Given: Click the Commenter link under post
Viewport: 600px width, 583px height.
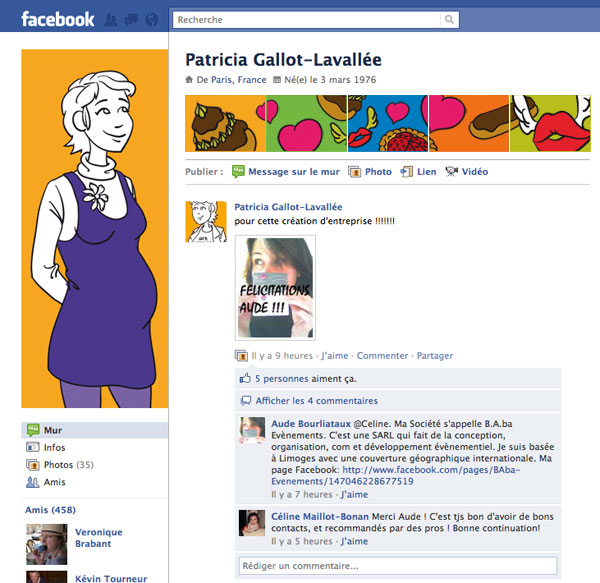Looking at the screenshot, I should point(382,356).
